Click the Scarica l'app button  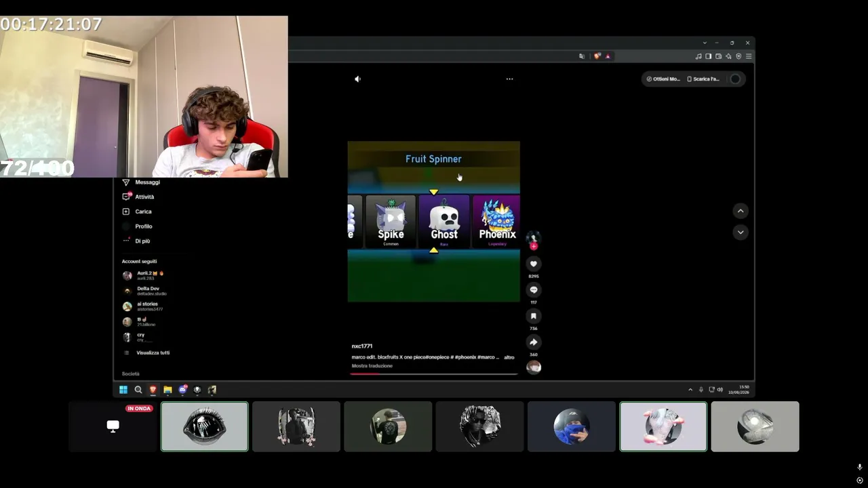pyautogui.click(x=703, y=79)
